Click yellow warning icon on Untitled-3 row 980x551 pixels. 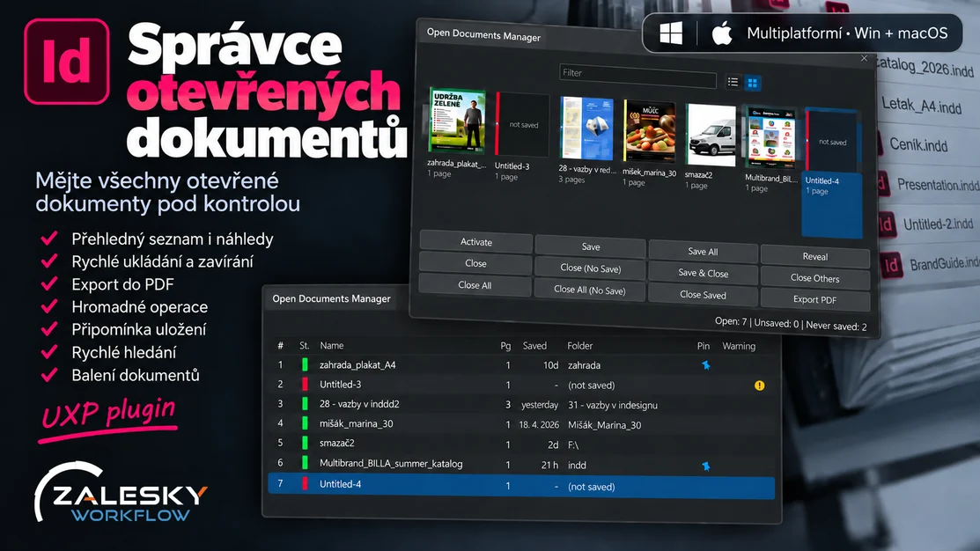759,386
